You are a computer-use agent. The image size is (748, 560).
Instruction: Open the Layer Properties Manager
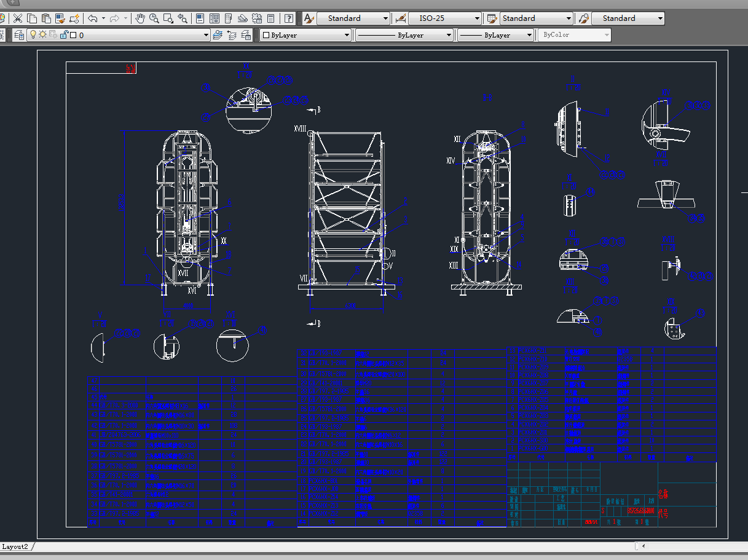click(x=19, y=35)
